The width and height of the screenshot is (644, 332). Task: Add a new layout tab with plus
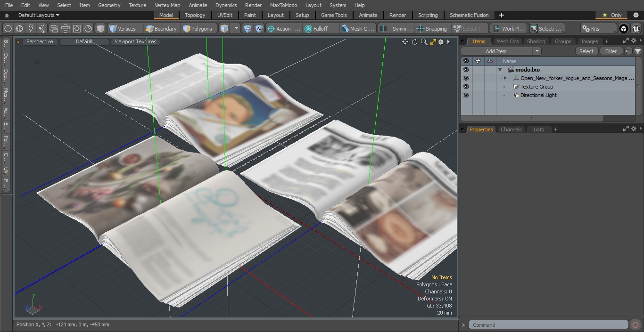tap(501, 15)
